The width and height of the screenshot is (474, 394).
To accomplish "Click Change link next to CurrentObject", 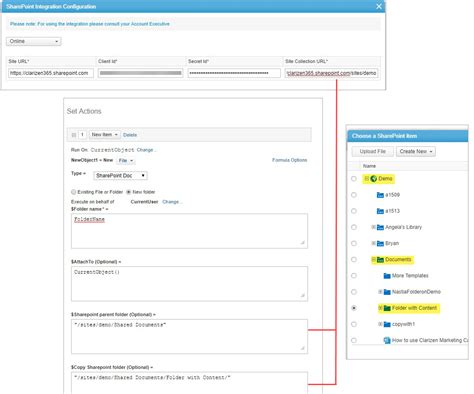I will click(x=145, y=150).
